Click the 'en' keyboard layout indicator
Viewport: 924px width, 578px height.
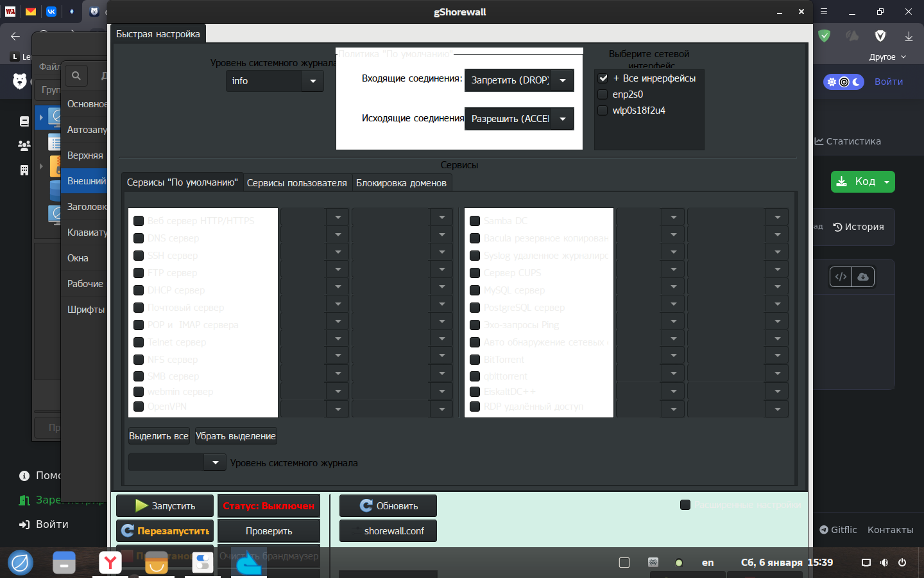pos(708,563)
